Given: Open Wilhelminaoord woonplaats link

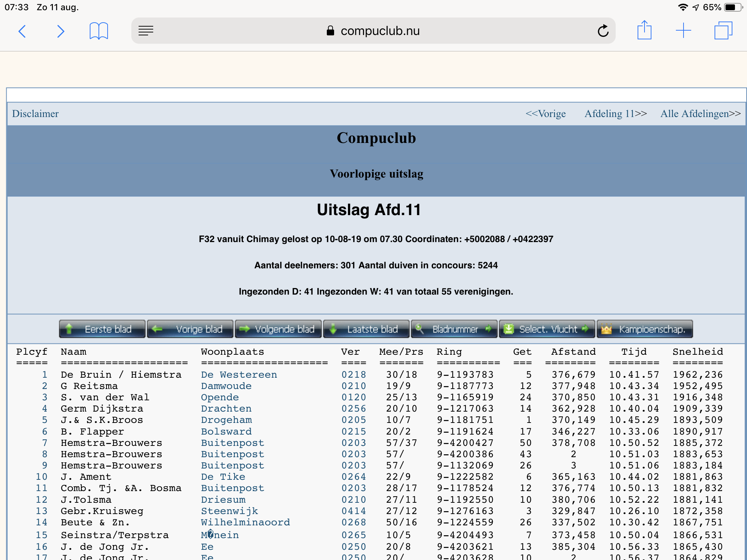Looking at the screenshot, I should 245,522.
